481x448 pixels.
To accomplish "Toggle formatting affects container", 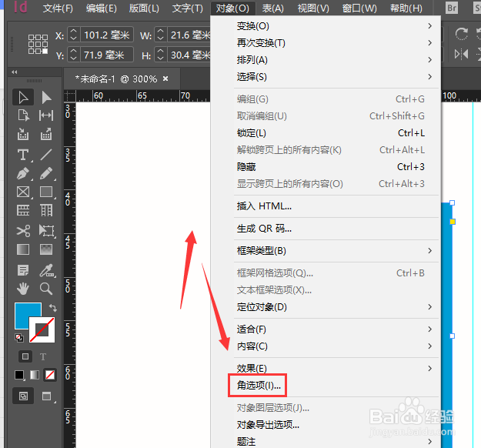I will pos(25,356).
